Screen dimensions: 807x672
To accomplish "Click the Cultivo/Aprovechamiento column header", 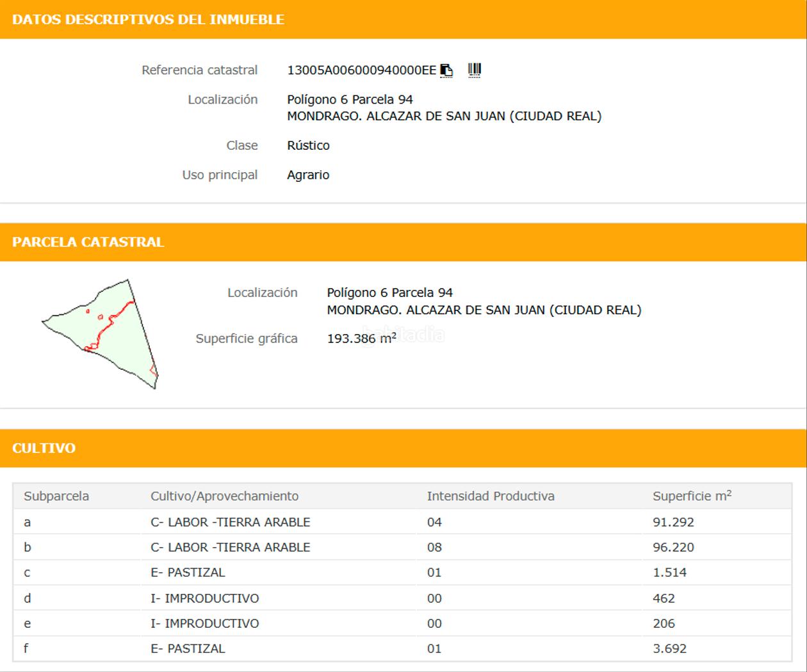I will pyautogui.click(x=224, y=496).
